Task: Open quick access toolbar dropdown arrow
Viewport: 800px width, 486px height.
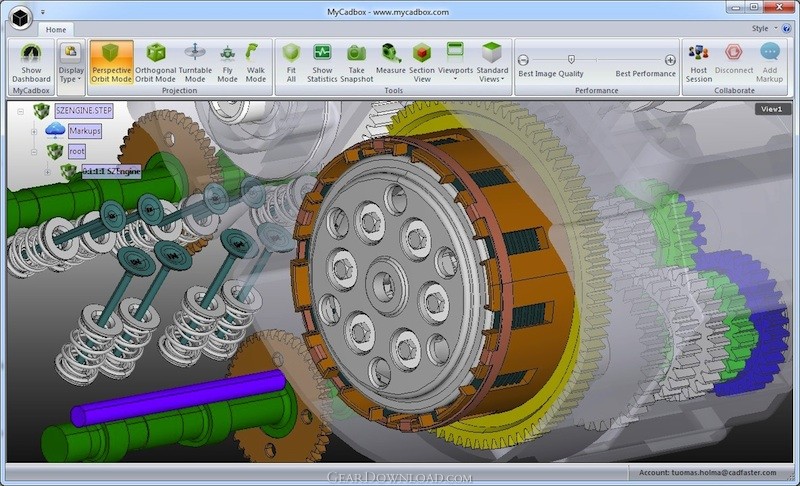Action: pyautogui.click(x=43, y=12)
